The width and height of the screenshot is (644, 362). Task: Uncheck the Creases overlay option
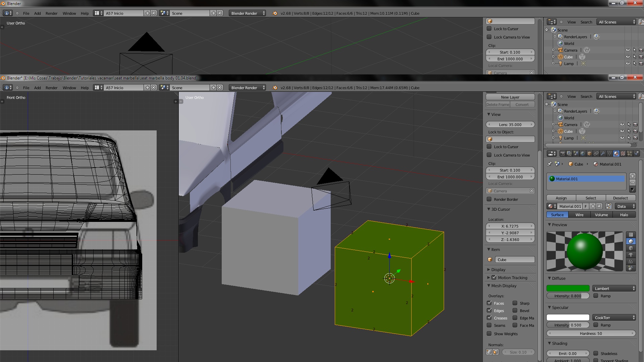point(489,318)
